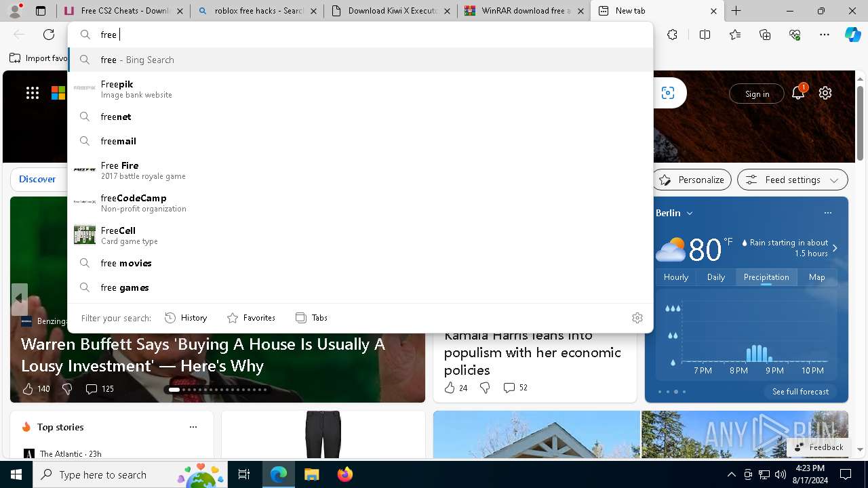This screenshot has height=488, width=868.
Task: Open Settings and more ellipsis menu
Action: (x=825, y=35)
